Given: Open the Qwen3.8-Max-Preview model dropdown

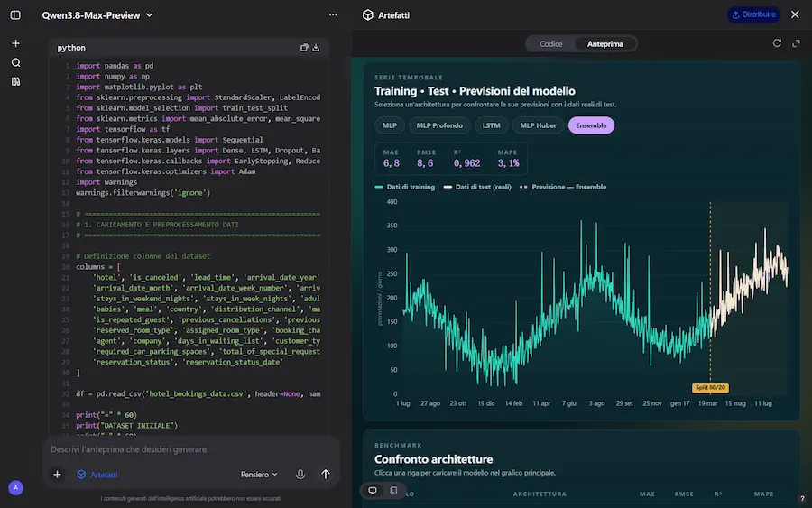Looking at the screenshot, I should coord(97,15).
